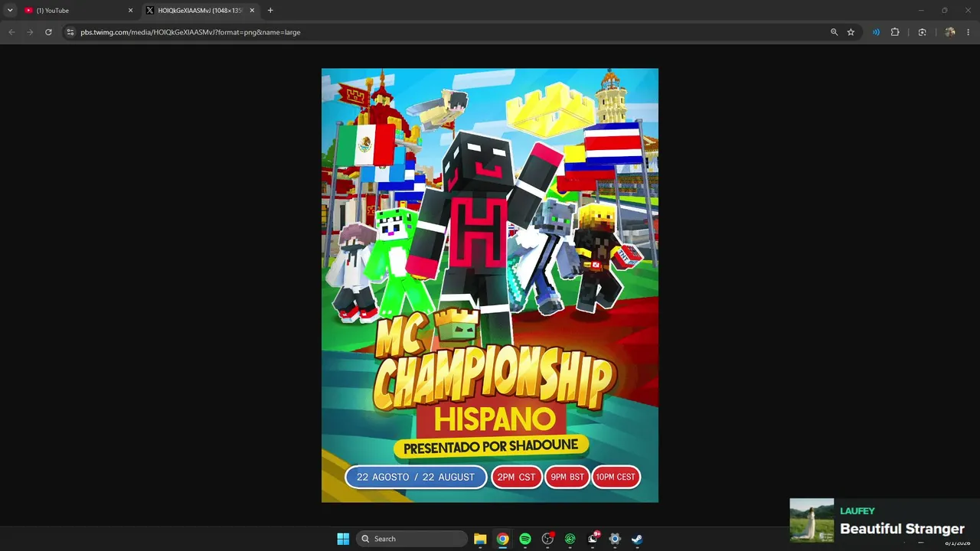Open Spotify from the taskbar
980x551 pixels.
point(525,539)
